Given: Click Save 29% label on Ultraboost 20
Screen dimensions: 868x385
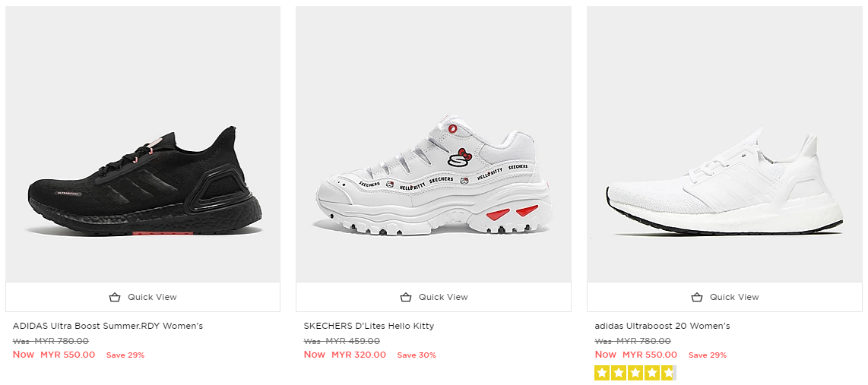Looking at the screenshot, I should 708,355.
